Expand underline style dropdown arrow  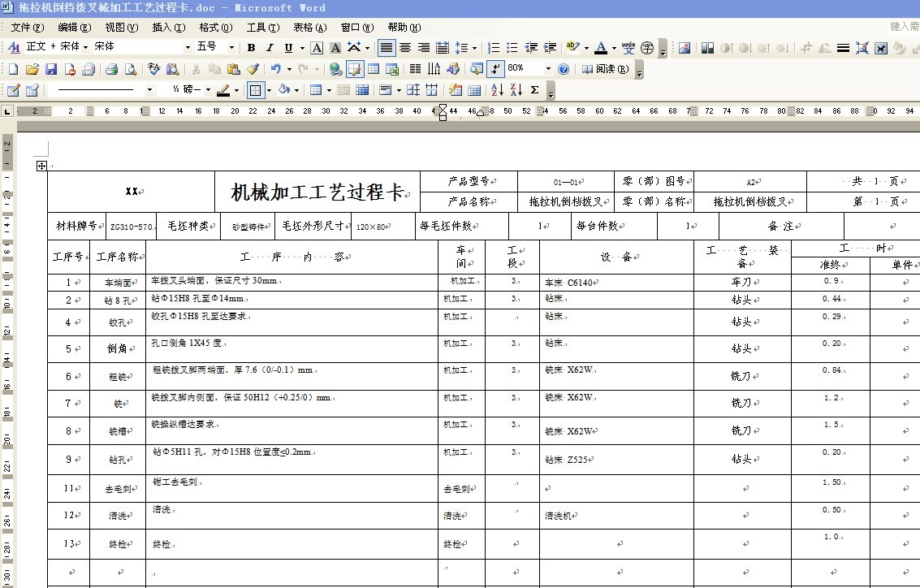click(x=302, y=48)
